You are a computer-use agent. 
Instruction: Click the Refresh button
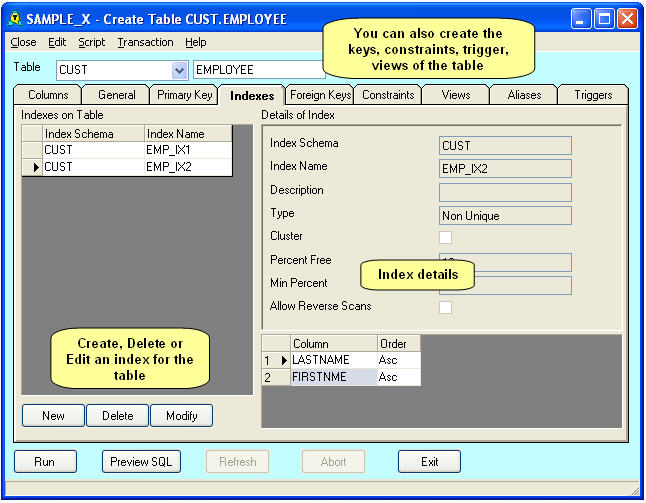(x=238, y=462)
